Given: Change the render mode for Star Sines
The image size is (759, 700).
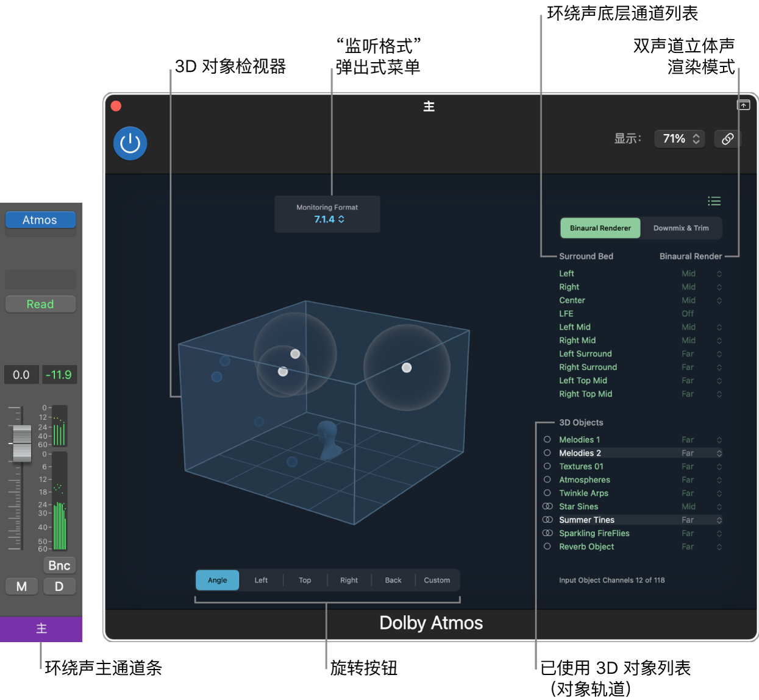Looking at the screenshot, I should click(702, 507).
